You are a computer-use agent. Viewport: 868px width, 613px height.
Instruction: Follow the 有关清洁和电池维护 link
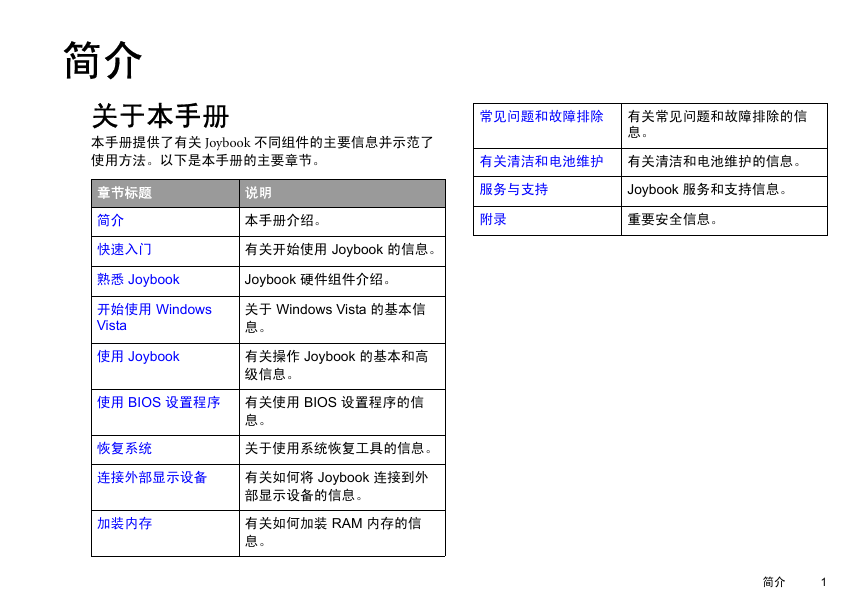(x=541, y=162)
